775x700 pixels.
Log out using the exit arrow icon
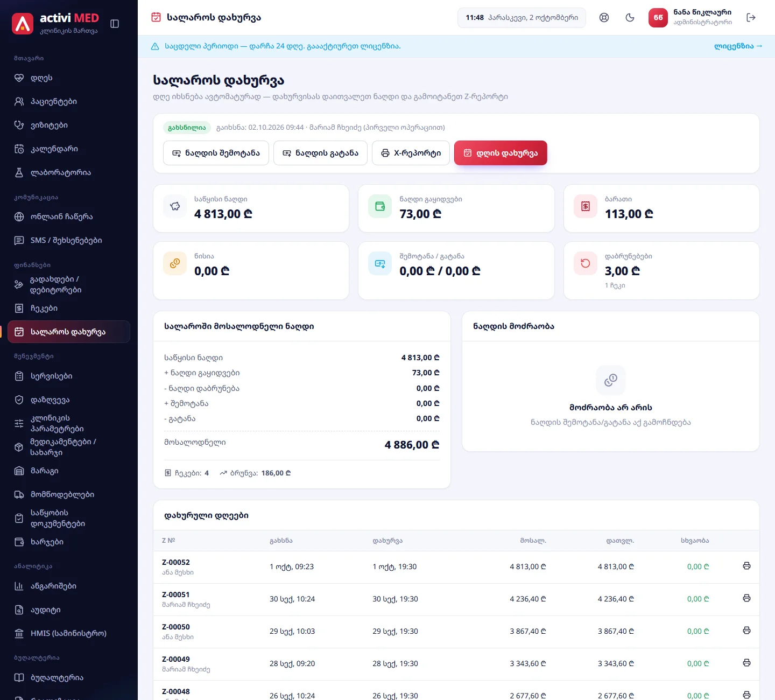pyautogui.click(x=751, y=18)
